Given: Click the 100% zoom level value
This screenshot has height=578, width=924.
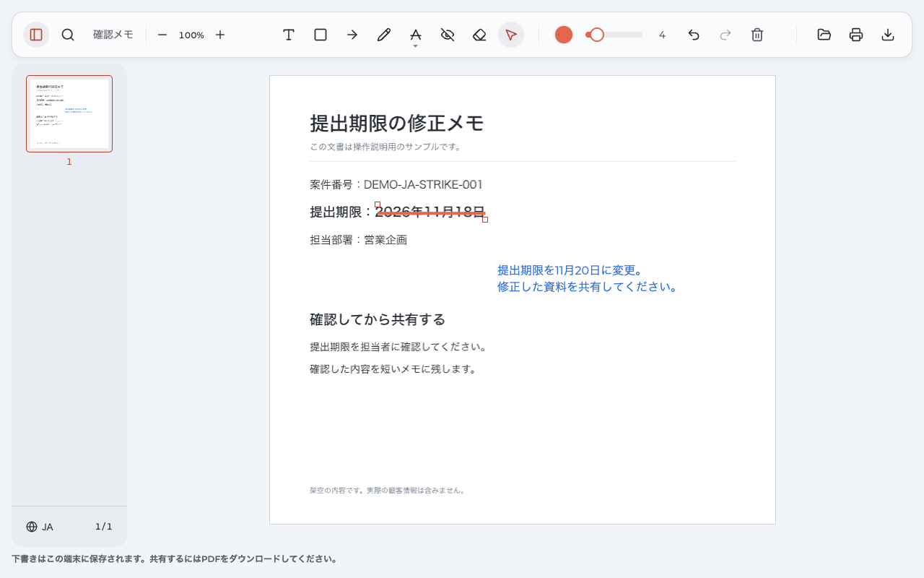Looking at the screenshot, I should coord(191,35).
